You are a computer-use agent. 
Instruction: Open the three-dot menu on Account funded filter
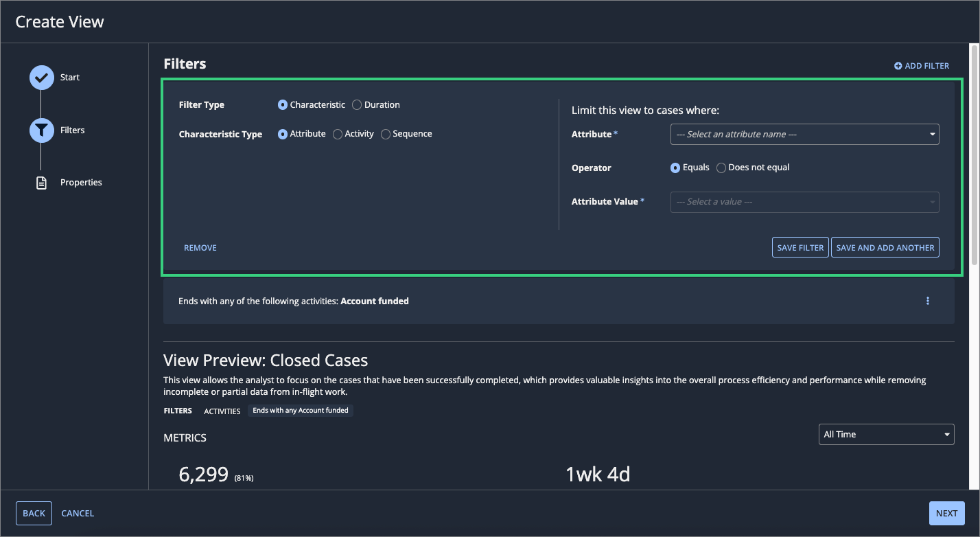click(928, 301)
